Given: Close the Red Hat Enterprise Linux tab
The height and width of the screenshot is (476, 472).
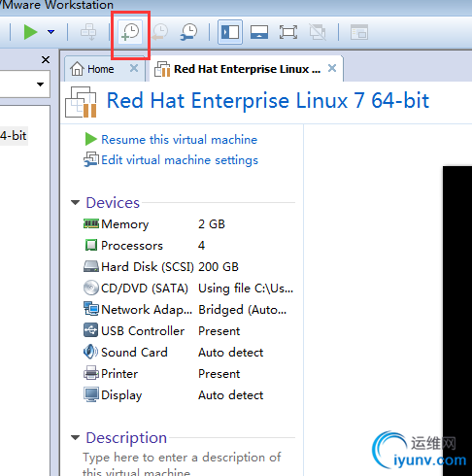Looking at the screenshot, I should [x=332, y=68].
